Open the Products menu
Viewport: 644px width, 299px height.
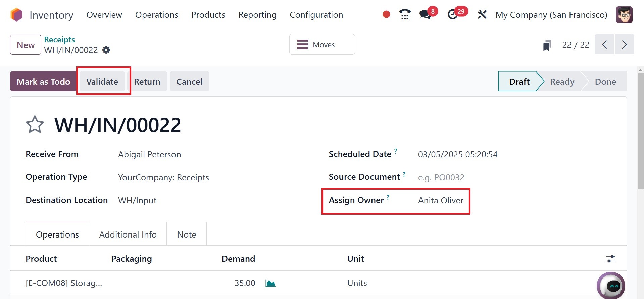(x=208, y=15)
